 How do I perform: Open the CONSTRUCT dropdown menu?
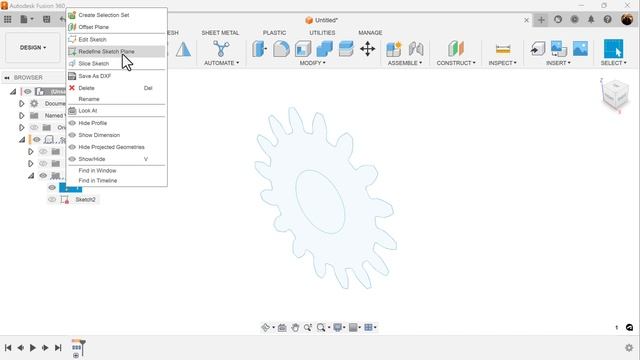[456, 63]
